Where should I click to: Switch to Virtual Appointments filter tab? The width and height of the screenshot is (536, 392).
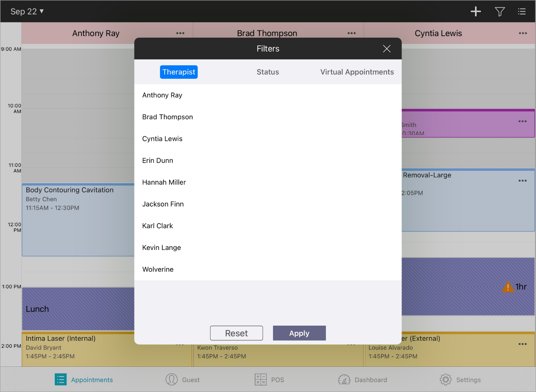(x=357, y=72)
